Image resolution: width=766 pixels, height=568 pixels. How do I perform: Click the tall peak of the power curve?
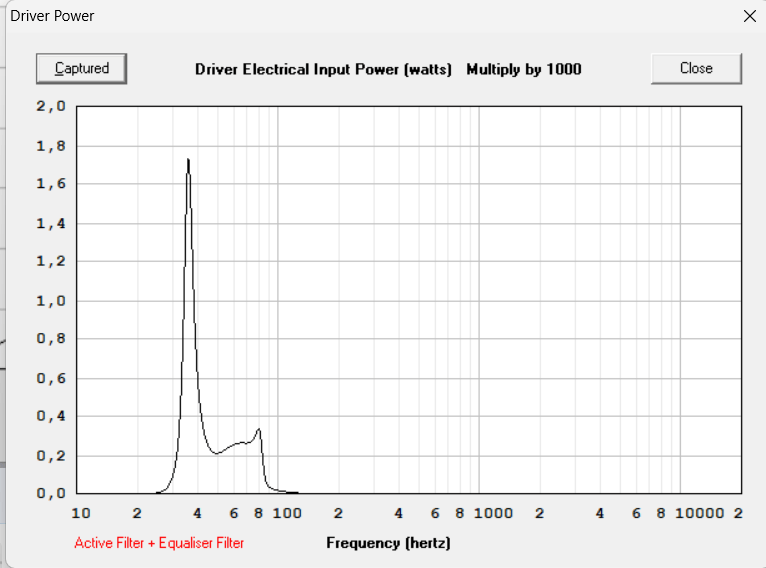coord(188,160)
